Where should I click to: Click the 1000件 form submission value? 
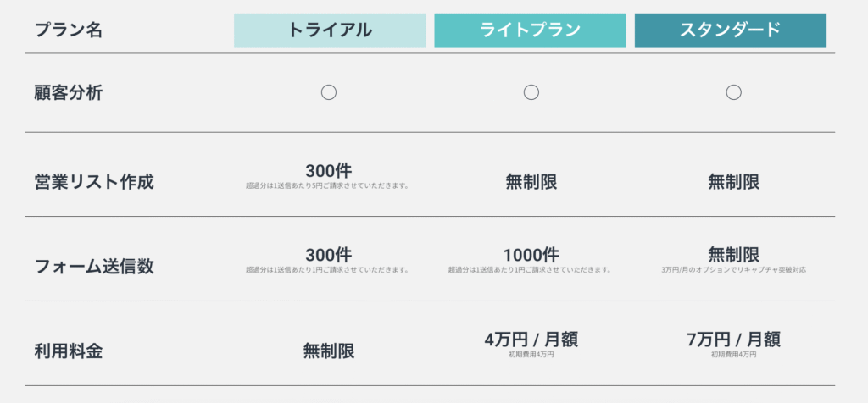pos(531,256)
